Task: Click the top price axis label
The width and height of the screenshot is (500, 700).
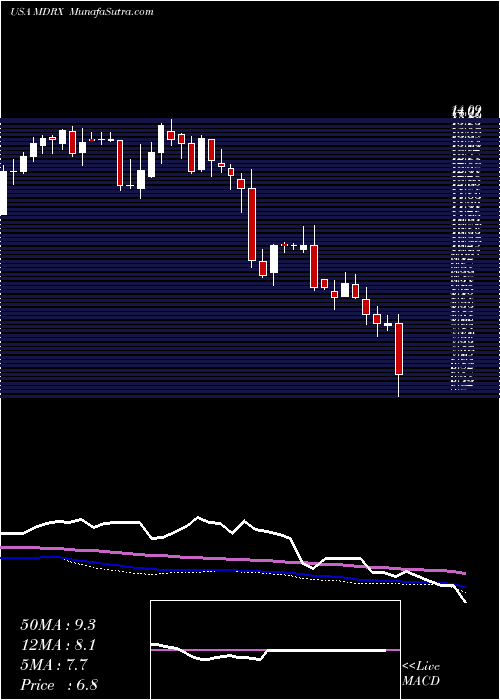Action: (x=467, y=109)
